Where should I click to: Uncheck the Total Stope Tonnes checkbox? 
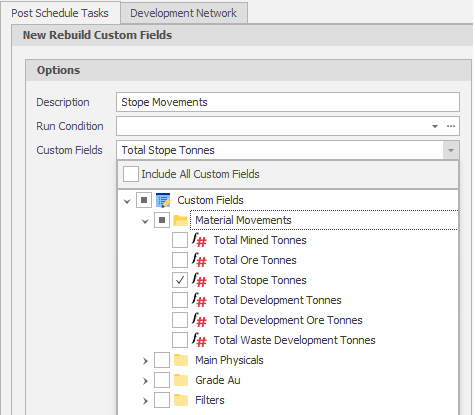coord(180,280)
